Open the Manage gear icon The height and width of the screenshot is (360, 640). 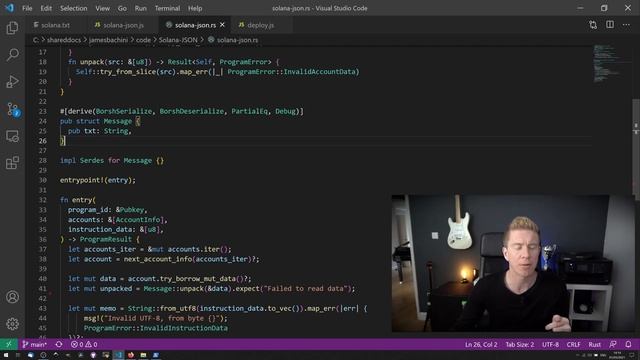(12, 324)
